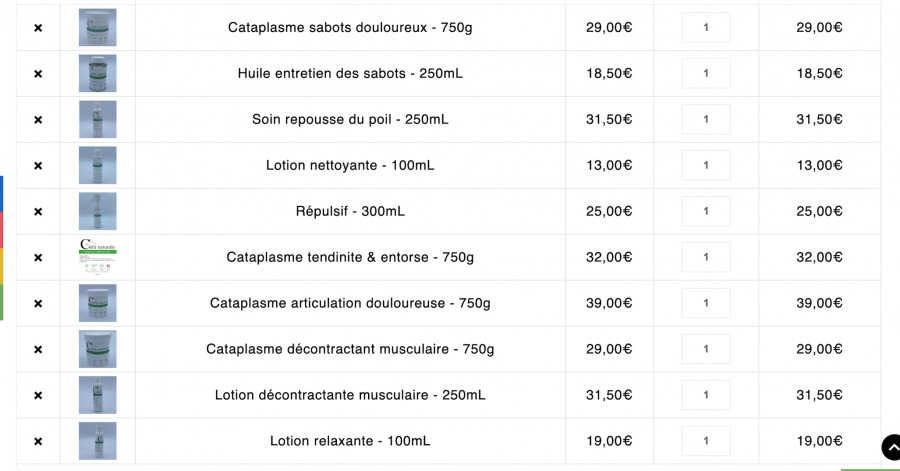Open Cataplasme sabots douloureux product thumbnail
Screen dimensions: 900x471
pos(98,28)
